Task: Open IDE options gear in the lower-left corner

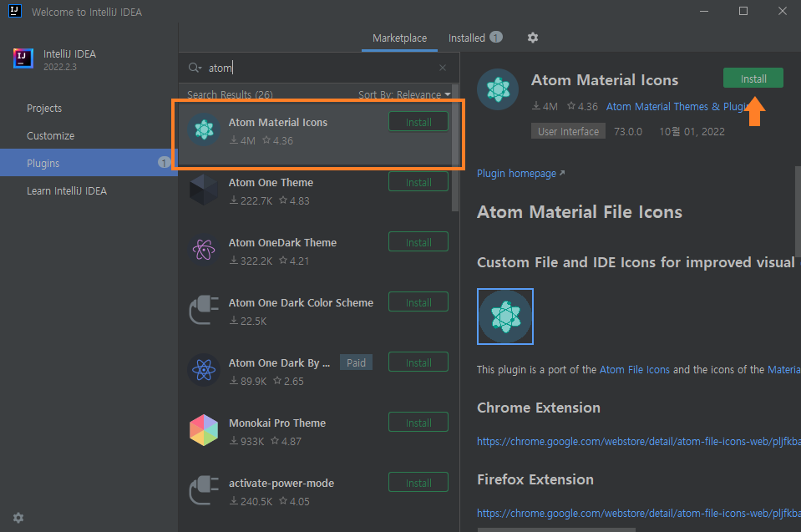Action: [x=18, y=518]
